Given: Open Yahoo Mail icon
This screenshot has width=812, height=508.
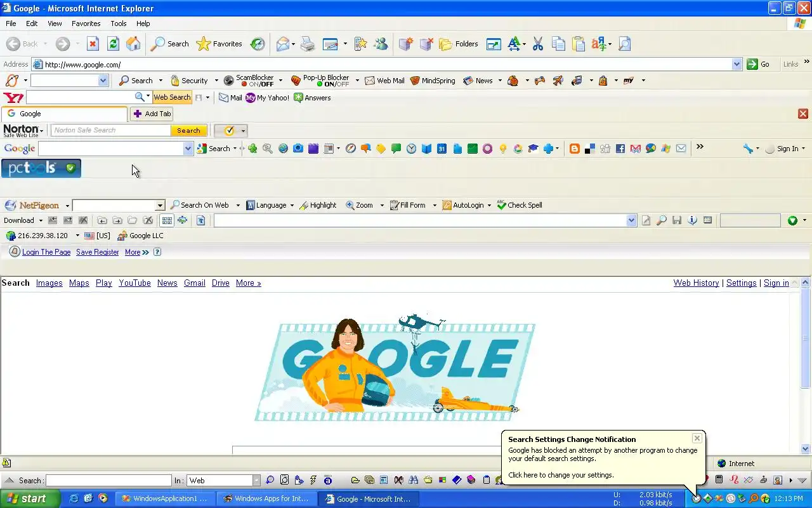Looking at the screenshot, I should [x=230, y=98].
